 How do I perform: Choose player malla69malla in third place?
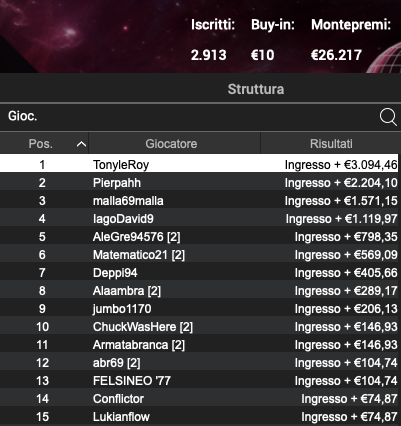[199, 201]
